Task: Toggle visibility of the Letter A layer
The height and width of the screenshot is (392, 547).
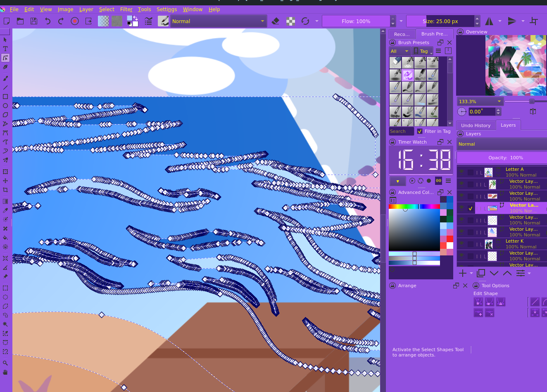Action: [461, 172]
